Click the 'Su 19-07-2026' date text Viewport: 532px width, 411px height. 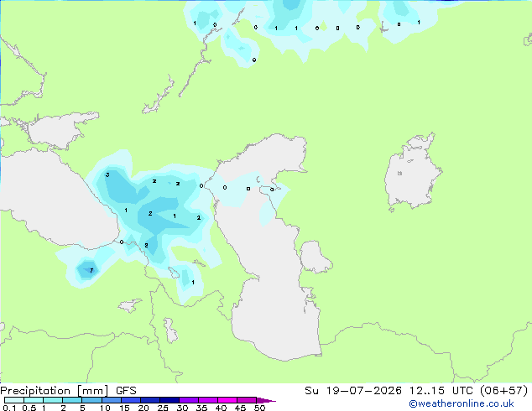coord(353,391)
